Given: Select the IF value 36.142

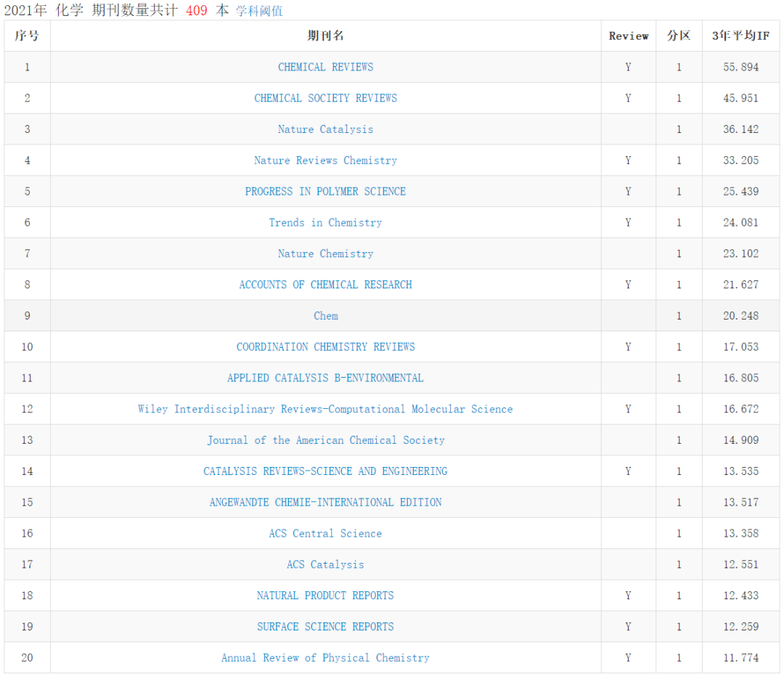Looking at the screenshot, I should [x=741, y=129].
